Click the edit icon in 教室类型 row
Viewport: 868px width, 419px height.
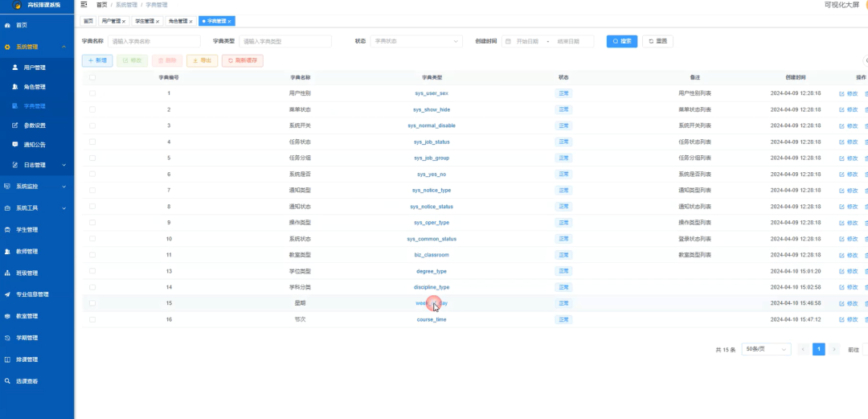point(842,255)
